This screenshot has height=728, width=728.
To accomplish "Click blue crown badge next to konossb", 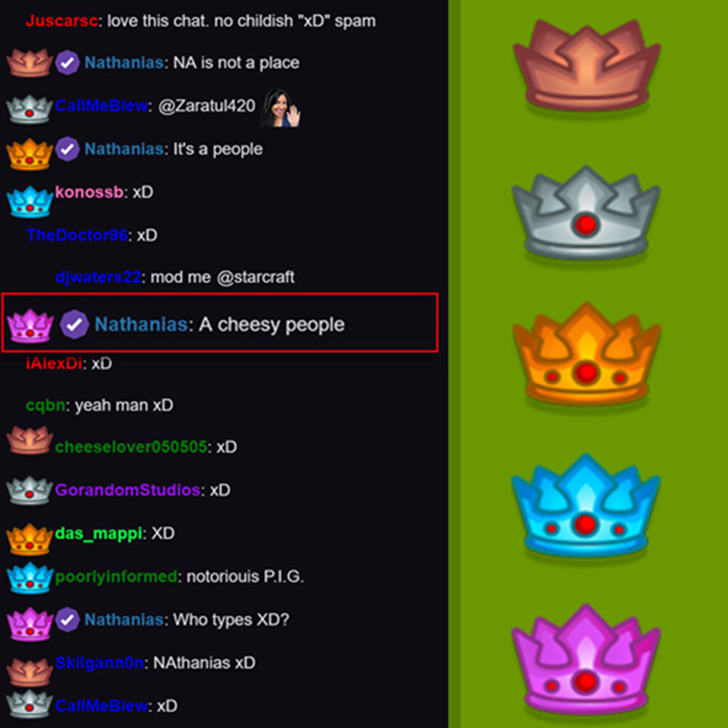I will (x=30, y=201).
